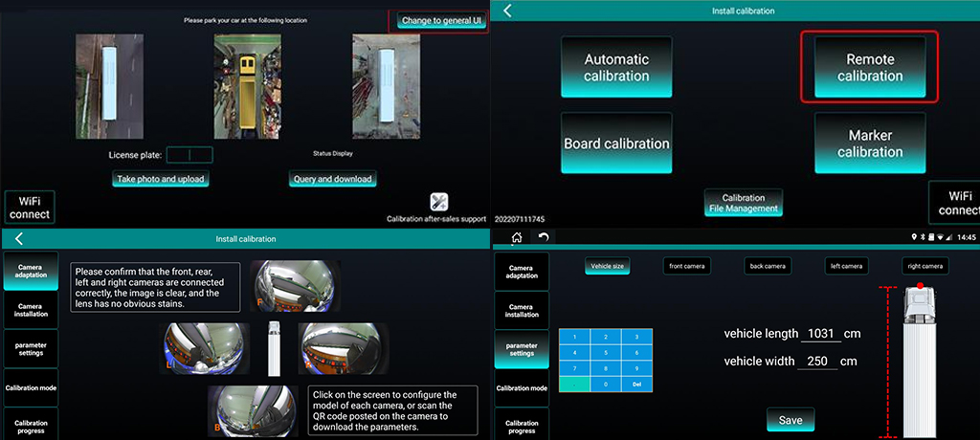Viewport: 980px width, 440px height.
Task: Choose Remote calibration
Action: pos(870,67)
